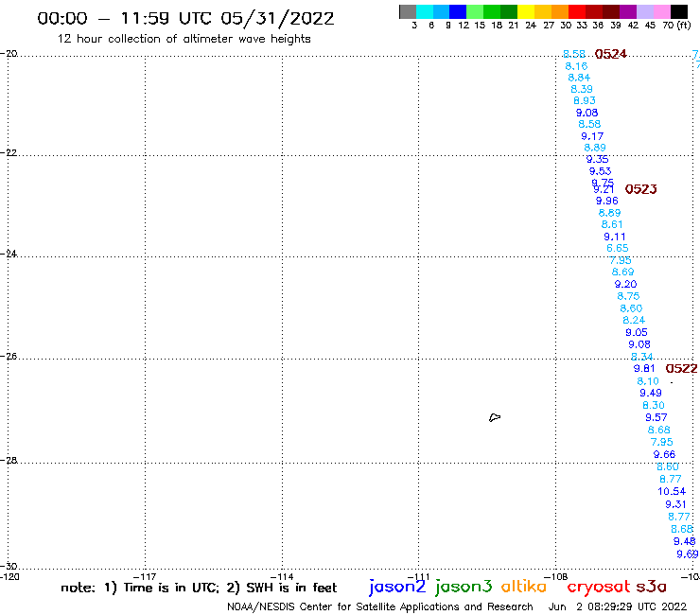Click the wave height value '10.54'

(672, 492)
